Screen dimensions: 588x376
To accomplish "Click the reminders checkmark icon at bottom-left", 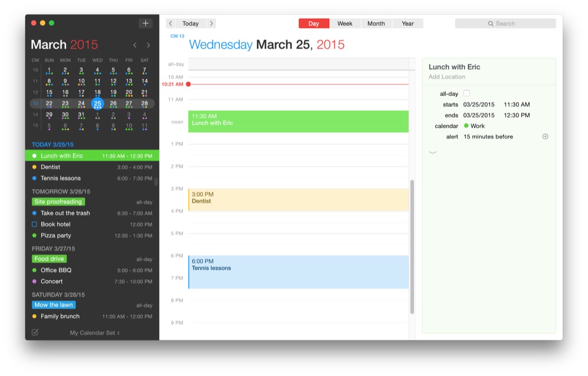I will click(35, 332).
